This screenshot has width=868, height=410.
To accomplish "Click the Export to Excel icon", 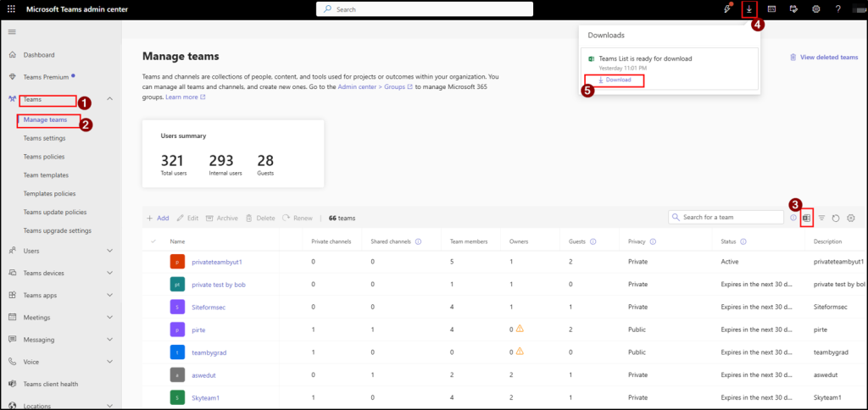I will pos(807,218).
